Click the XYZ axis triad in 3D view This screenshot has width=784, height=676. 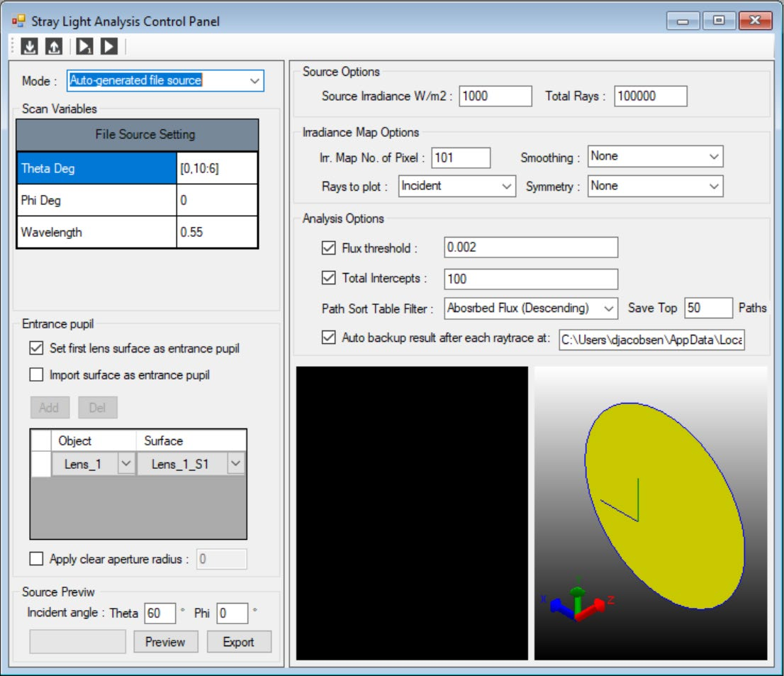tap(578, 604)
